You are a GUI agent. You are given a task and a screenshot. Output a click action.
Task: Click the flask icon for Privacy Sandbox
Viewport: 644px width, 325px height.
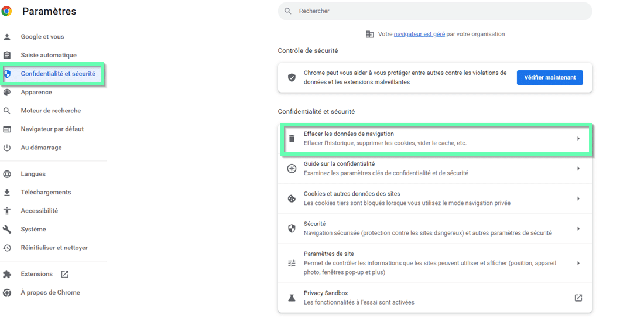292,298
